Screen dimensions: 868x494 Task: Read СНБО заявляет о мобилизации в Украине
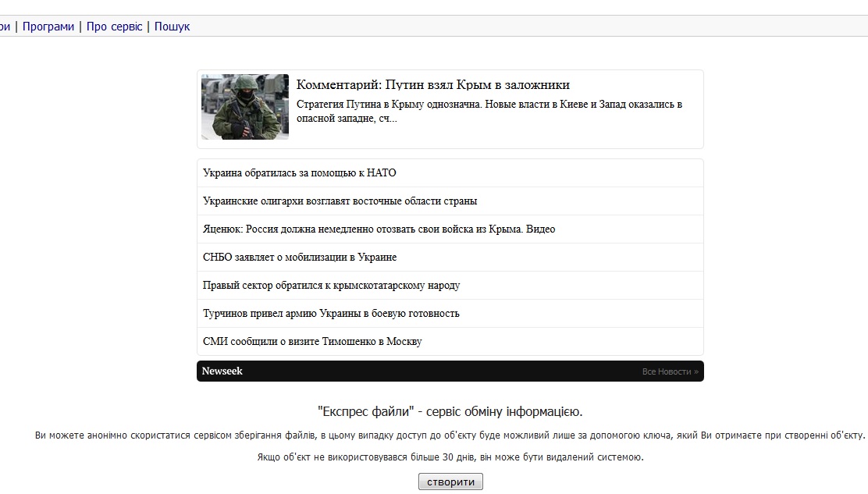[300, 258]
